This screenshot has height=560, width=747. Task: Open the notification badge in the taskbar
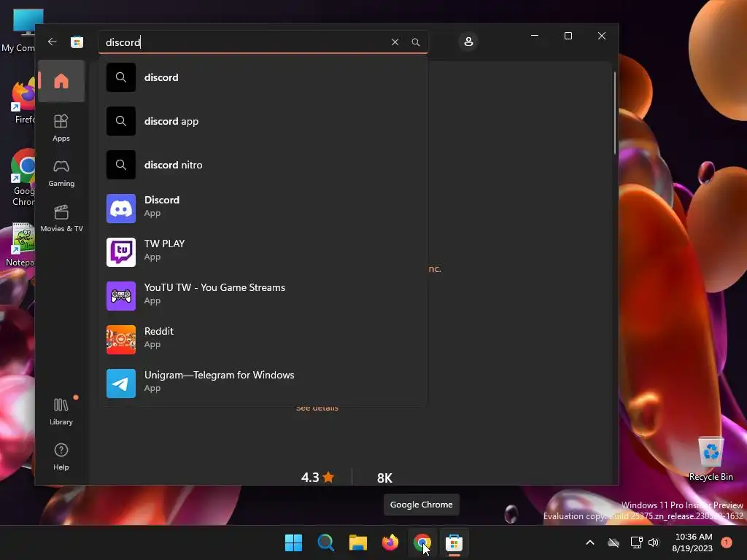click(x=727, y=542)
